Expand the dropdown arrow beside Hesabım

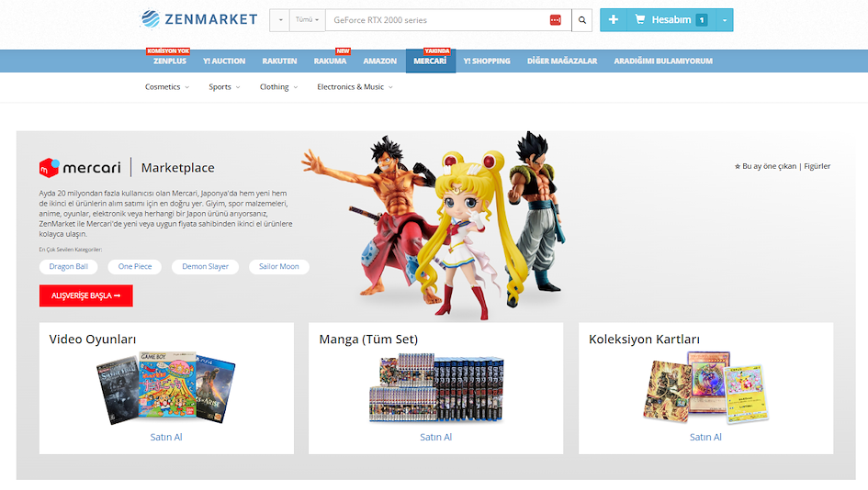[724, 20]
